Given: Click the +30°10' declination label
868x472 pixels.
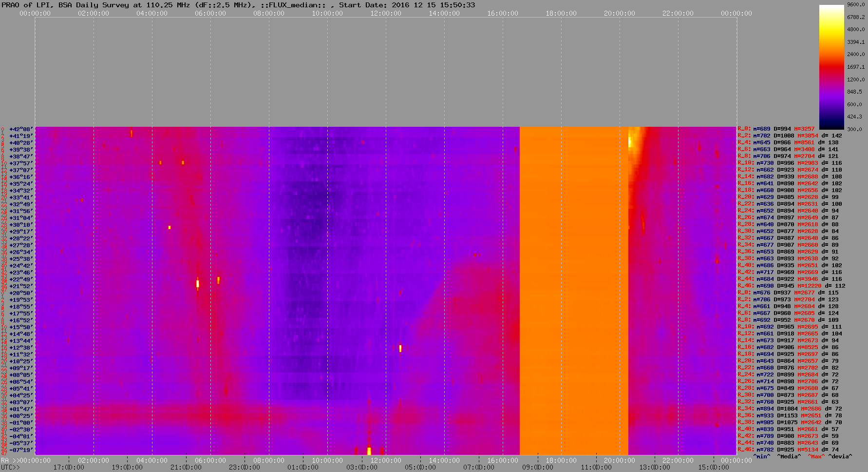Looking at the screenshot, I should click(x=21, y=225).
